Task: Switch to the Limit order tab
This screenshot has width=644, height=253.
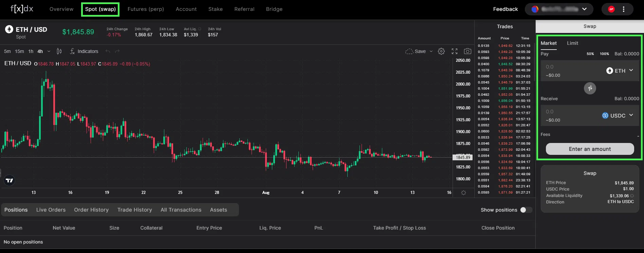Action: click(572, 43)
